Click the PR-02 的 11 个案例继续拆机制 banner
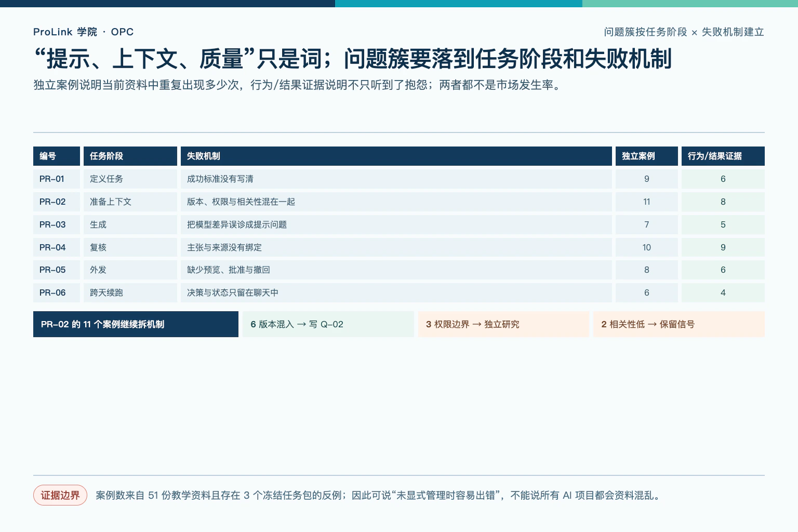The height and width of the screenshot is (532, 798). (136, 324)
